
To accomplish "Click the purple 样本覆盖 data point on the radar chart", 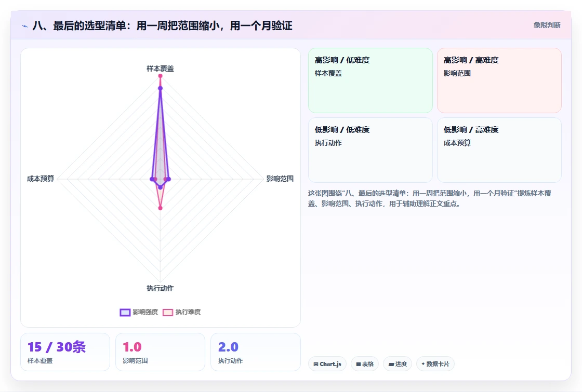I will click(161, 88).
